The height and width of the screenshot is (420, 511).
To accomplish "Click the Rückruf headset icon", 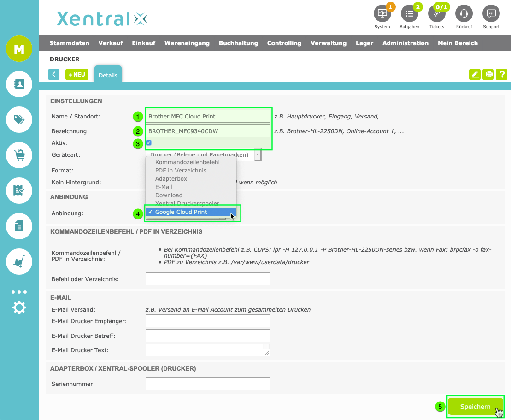I will [x=464, y=14].
